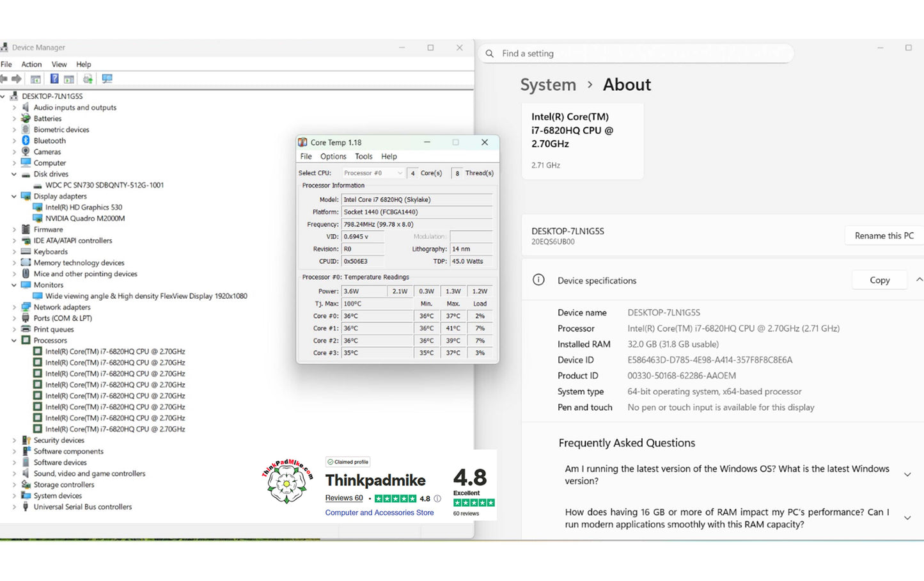The height and width of the screenshot is (581, 924).
Task: Click the Firmware category icon
Action: pyautogui.click(x=26, y=229)
